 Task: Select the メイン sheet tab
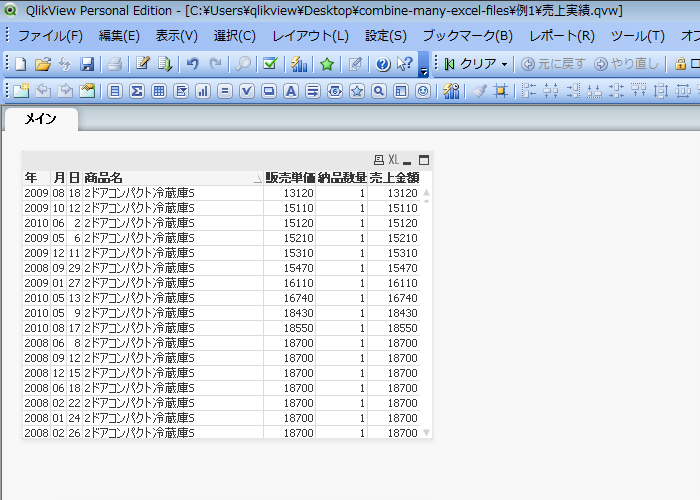(40, 120)
